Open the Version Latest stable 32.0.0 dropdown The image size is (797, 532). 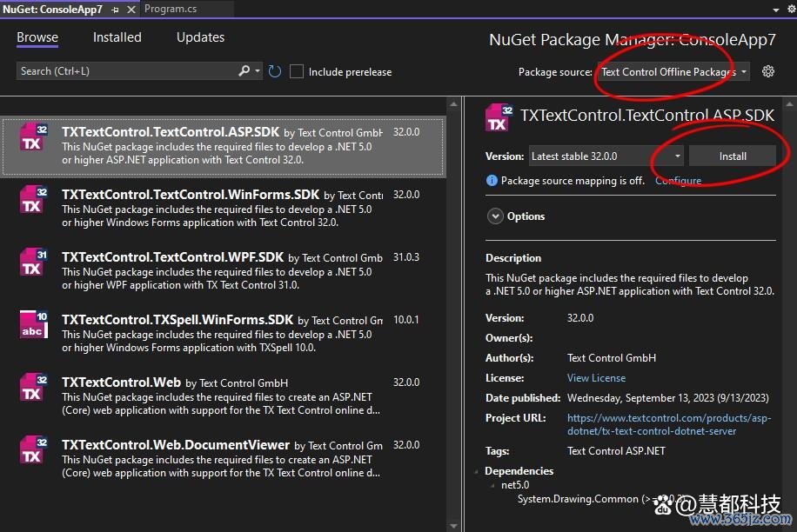[x=606, y=156]
